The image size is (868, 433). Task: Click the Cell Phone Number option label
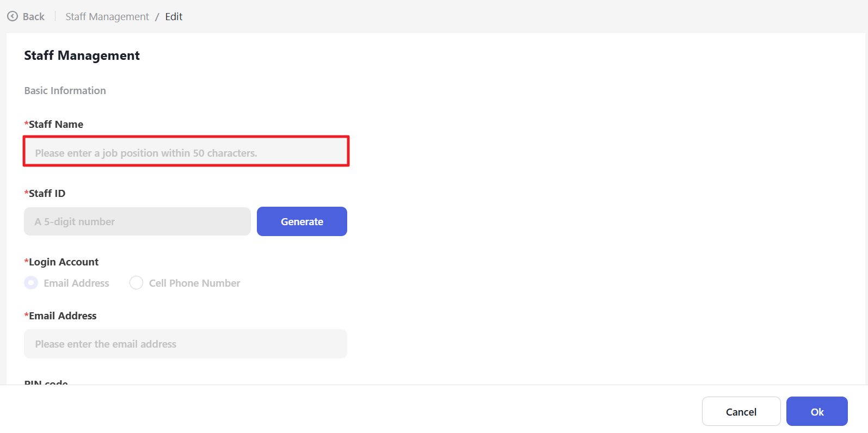(x=194, y=283)
